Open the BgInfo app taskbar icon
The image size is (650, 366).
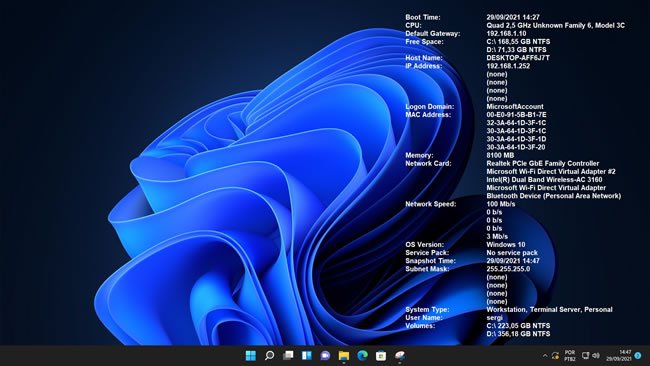click(x=400, y=356)
